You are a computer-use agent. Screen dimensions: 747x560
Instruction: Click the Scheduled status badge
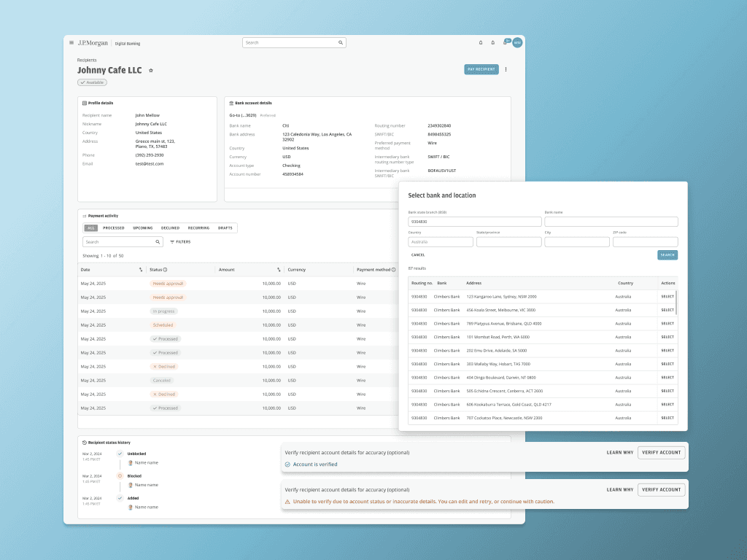163,325
